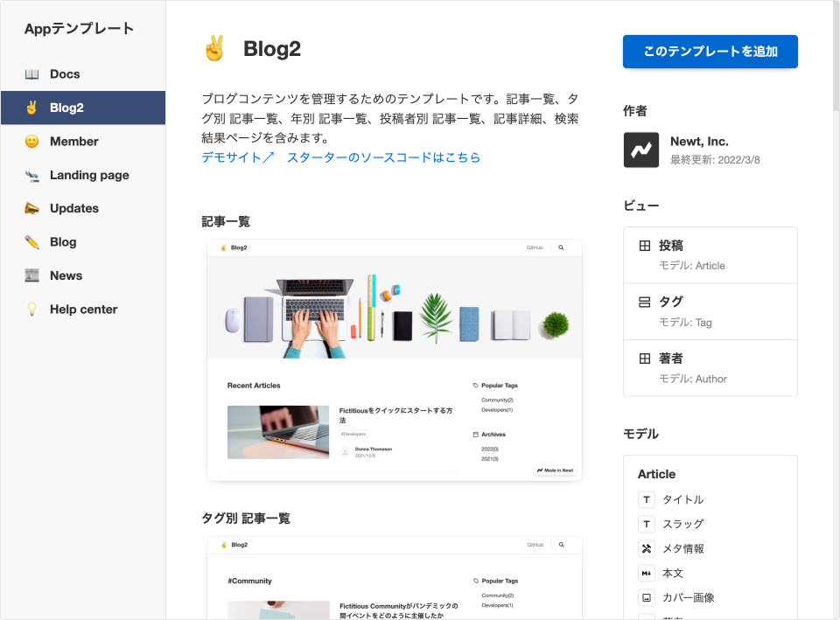This screenshot has height=620, width=840.
Task: Click the Newt, Inc. author logo
Action: [x=640, y=150]
